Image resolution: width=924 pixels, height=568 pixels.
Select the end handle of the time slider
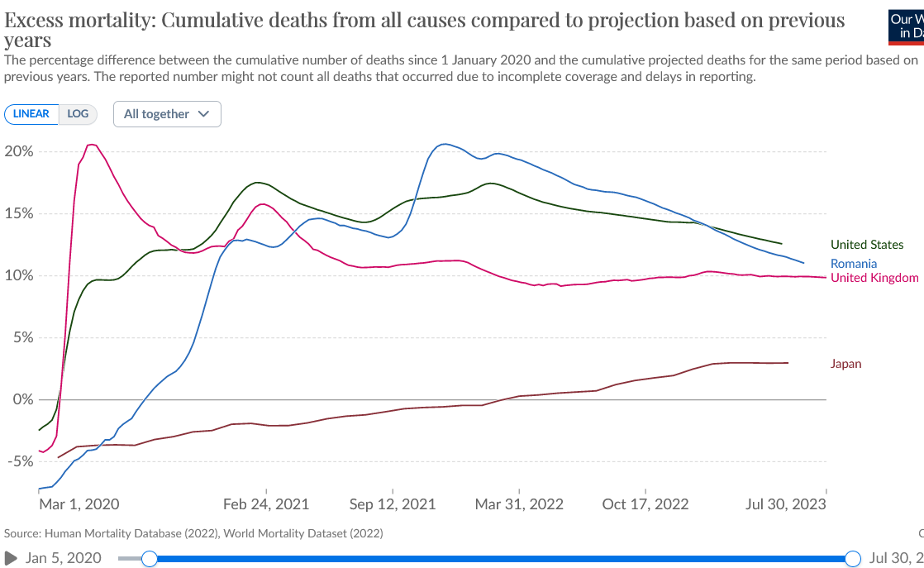point(853,559)
